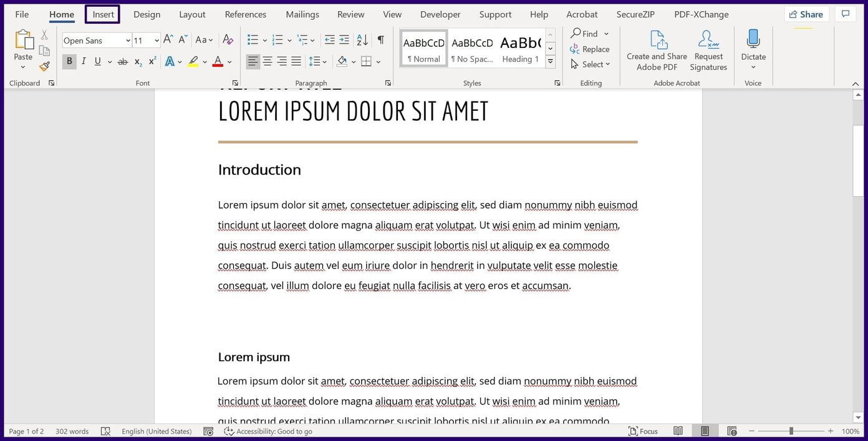Click the Share button
The height and width of the screenshot is (441, 868).
click(806, 14)
